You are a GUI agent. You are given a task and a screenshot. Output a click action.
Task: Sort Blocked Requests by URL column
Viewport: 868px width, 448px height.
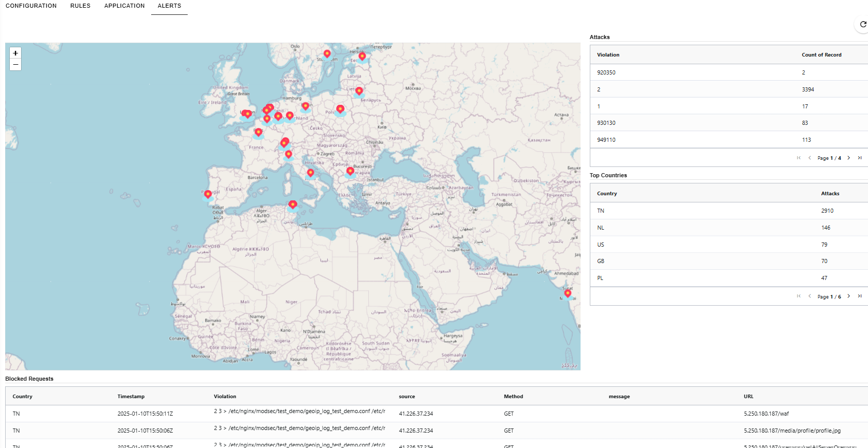(748, 397)
